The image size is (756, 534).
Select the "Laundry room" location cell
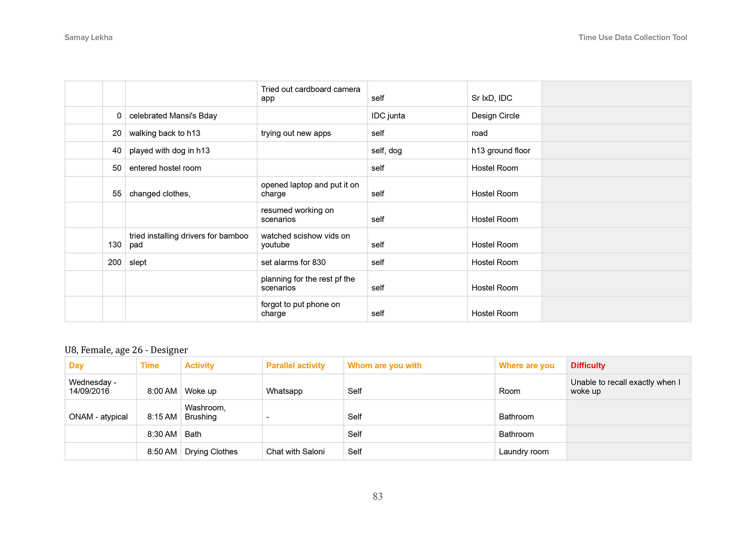(x=524, y=452)
